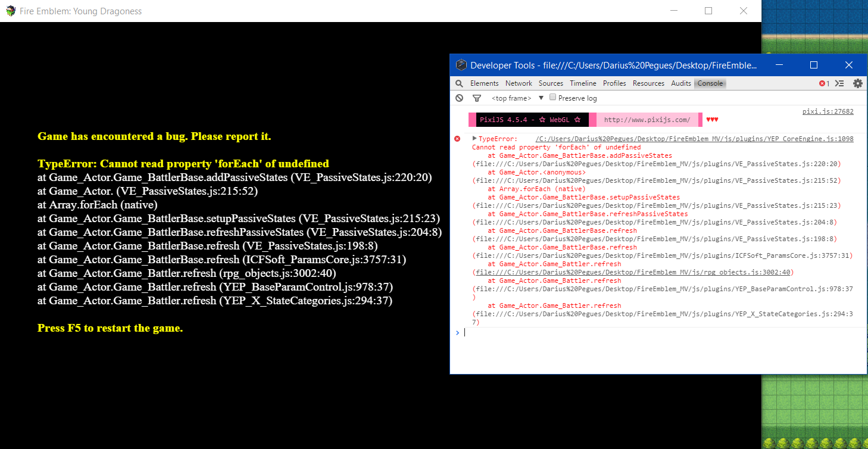868x449 pixels.
Task: Toggle the Preserve log checkbox
Action: coord(552,97)
